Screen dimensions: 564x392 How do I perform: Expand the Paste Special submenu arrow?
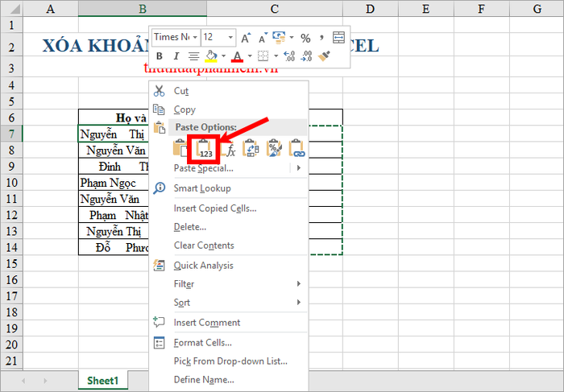[x=299, y=167]
